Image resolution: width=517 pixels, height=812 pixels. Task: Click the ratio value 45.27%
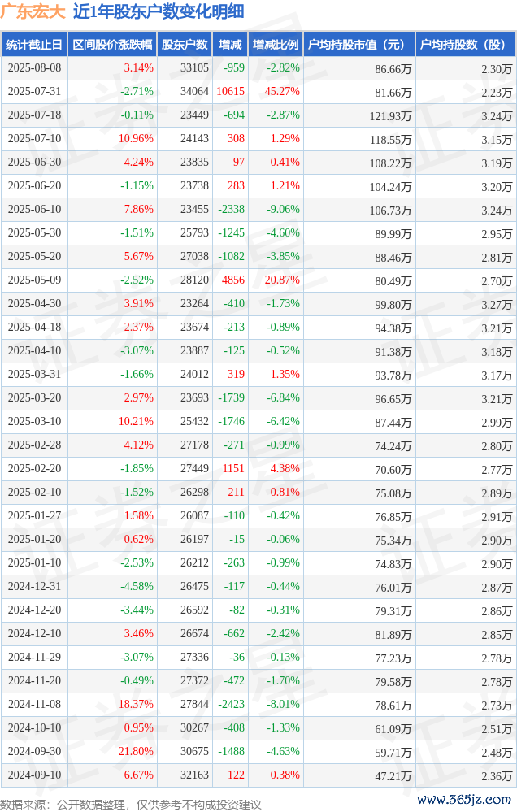coord(282,92)
